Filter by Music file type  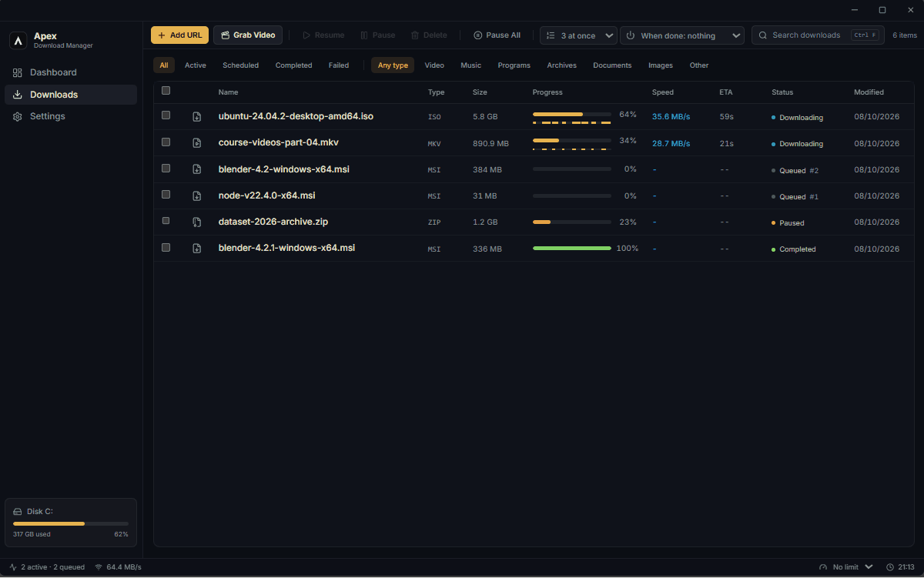point(471,65)
